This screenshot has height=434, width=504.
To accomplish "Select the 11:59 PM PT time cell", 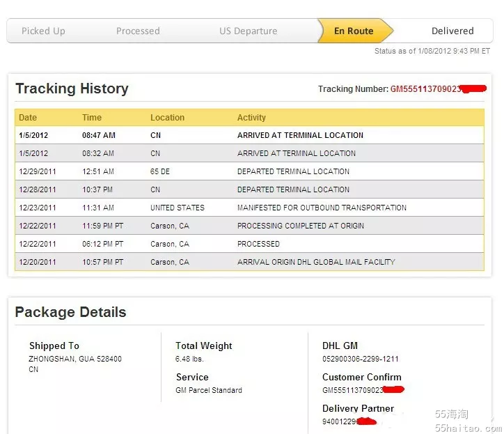I will pos(102,226).
